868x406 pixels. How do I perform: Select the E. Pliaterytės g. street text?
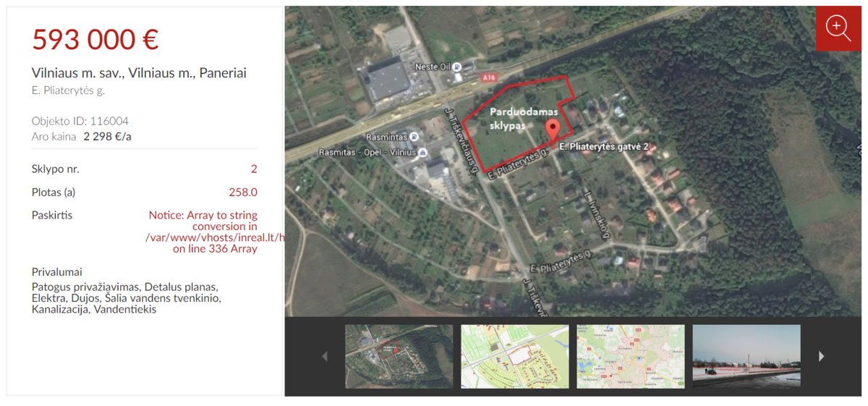tap(68, 90)
